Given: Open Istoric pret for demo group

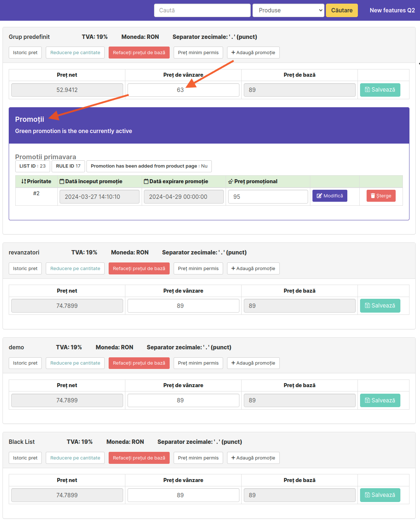Looking at the screenshot, I should click(25, 363).
